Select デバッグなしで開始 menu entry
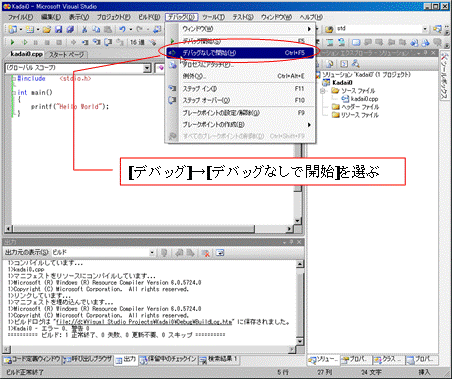The image size is (452, 379). tap(240, 53)
